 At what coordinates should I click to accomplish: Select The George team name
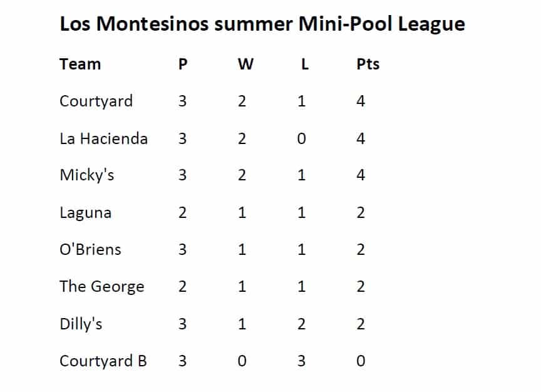pyautogui.click(x=102, y=287)
